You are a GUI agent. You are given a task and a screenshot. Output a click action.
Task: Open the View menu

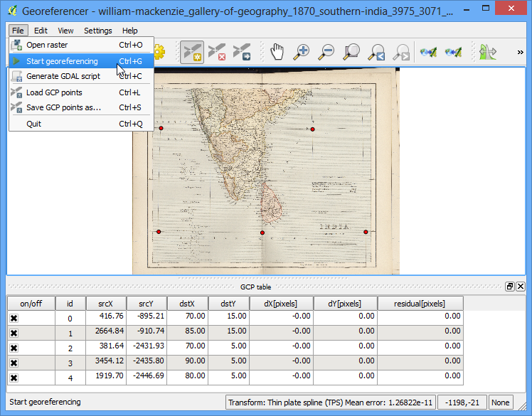click(65, 31)
